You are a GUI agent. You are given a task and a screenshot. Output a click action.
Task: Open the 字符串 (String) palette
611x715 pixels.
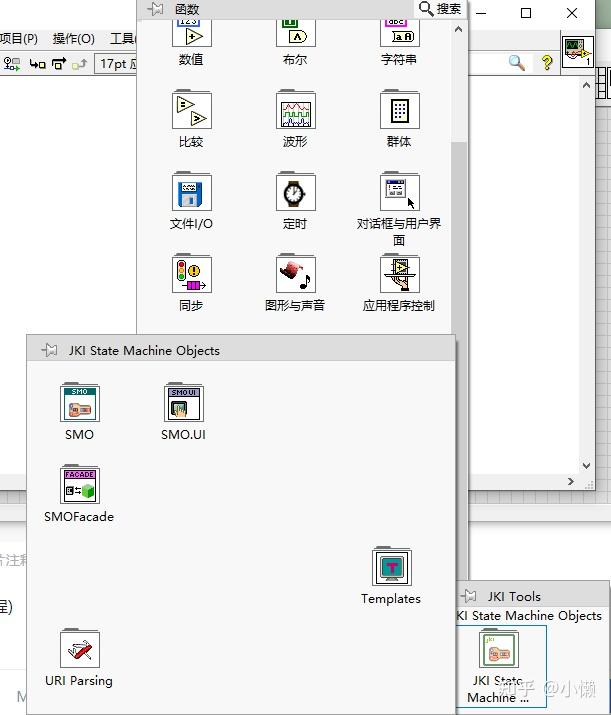pyautogui.click(x=399, y=33)
